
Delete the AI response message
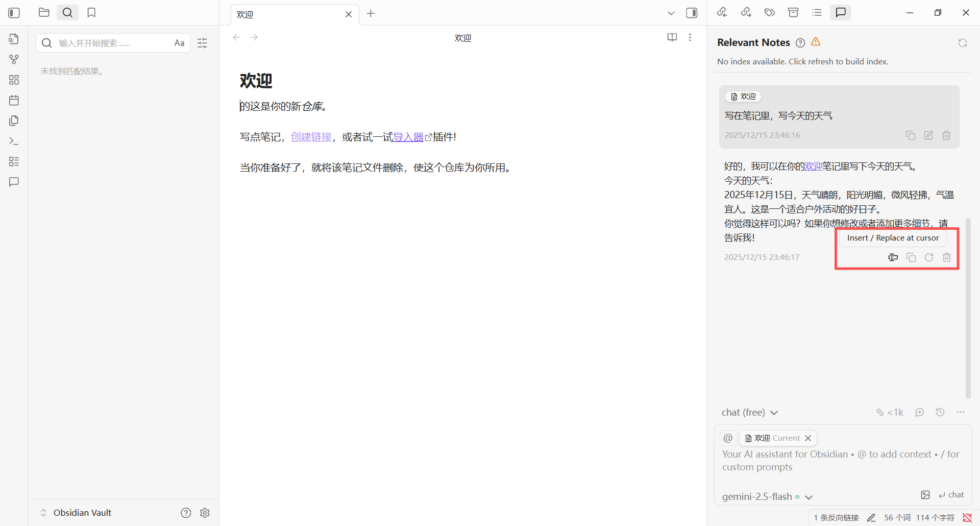click(x=947, y=257)
